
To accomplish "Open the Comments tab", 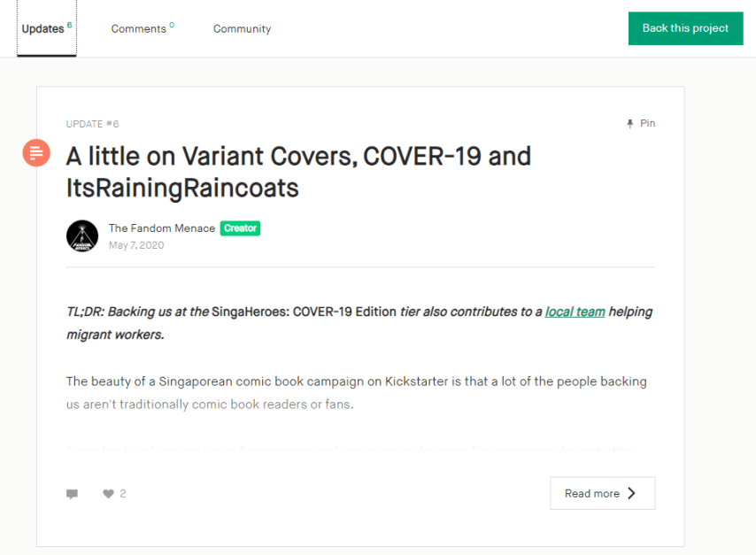I will coord(142,28).
